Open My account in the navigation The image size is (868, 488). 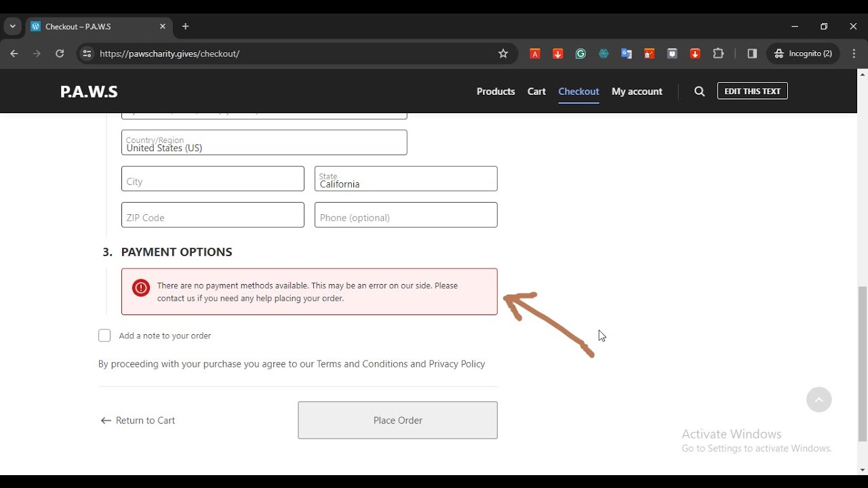[x=637, y=91]
